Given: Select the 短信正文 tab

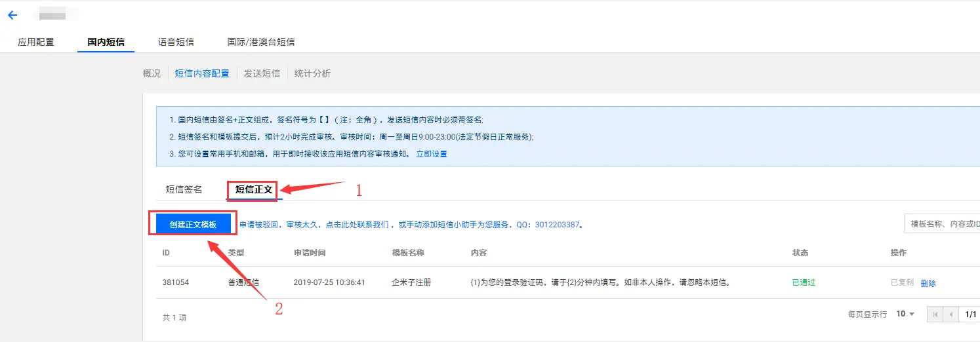Looking at the screenshot, I should [x=253, y=189].
